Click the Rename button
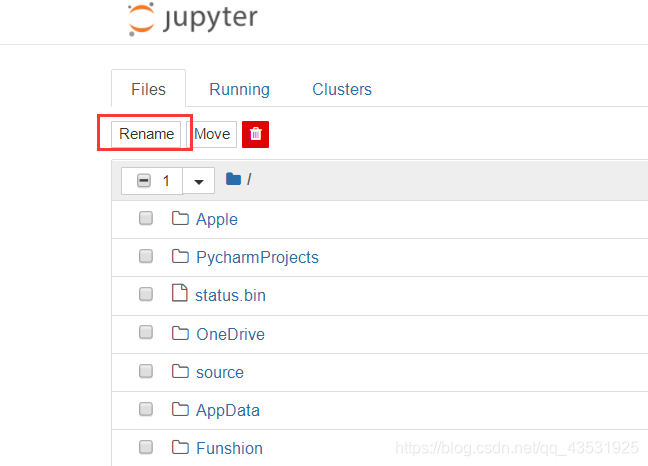Viewport: 648px width, 466px height. (x=146, y=134)
